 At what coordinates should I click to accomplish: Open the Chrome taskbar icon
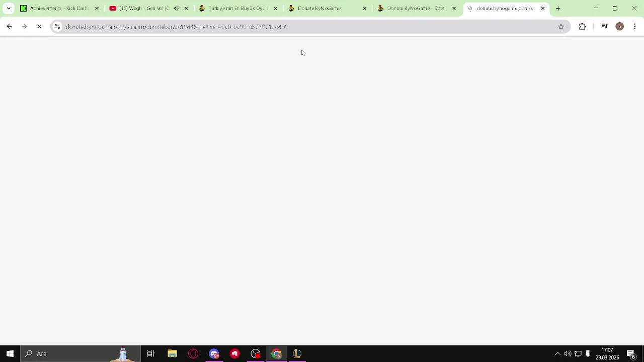pos(276,353)
